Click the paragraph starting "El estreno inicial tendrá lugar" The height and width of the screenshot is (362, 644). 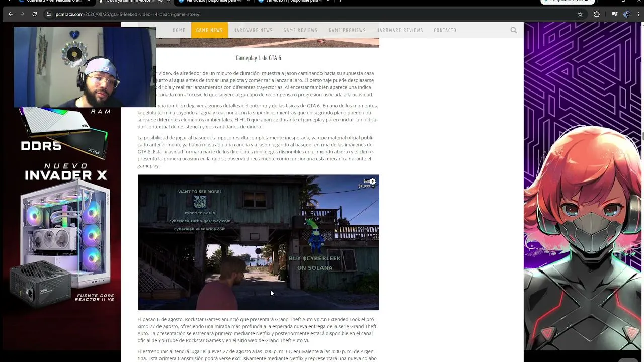pos(258,355)
